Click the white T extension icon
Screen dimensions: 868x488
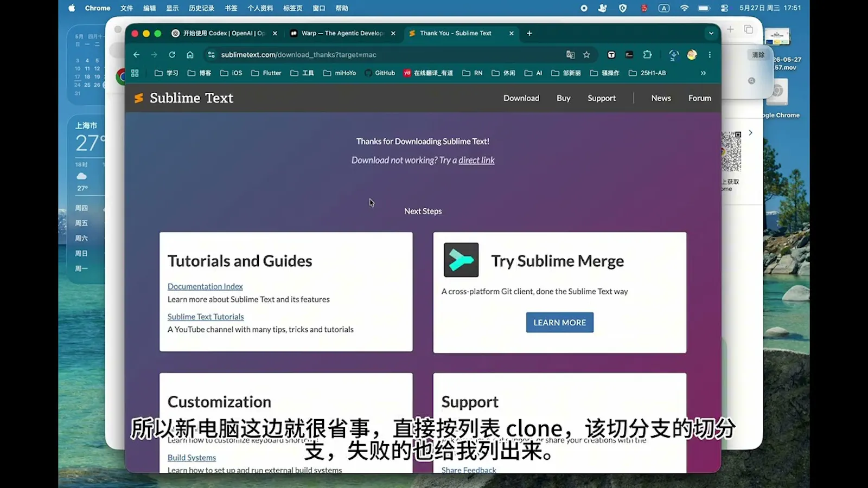click(x=611, y=55)
